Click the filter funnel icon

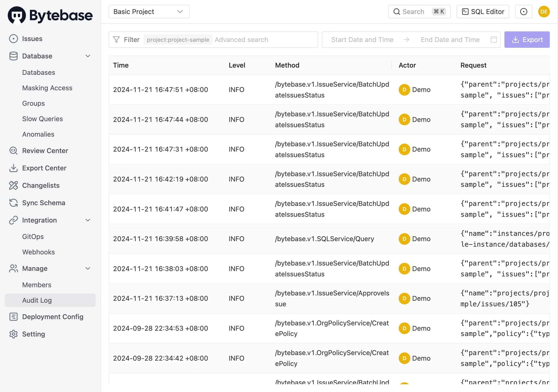116,39
